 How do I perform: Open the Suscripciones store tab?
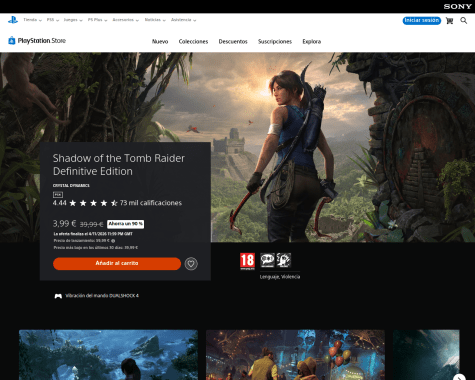click(275, 42)
